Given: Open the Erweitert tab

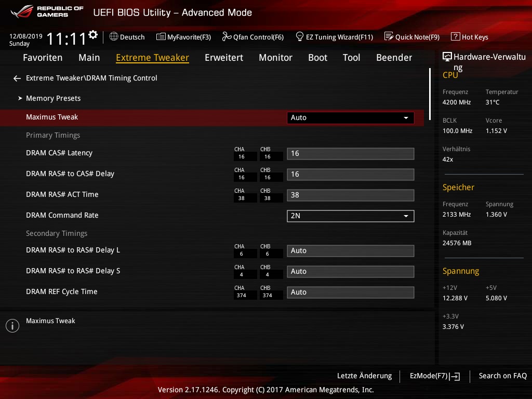Looking at the screenshot, I should coord(224,58).
